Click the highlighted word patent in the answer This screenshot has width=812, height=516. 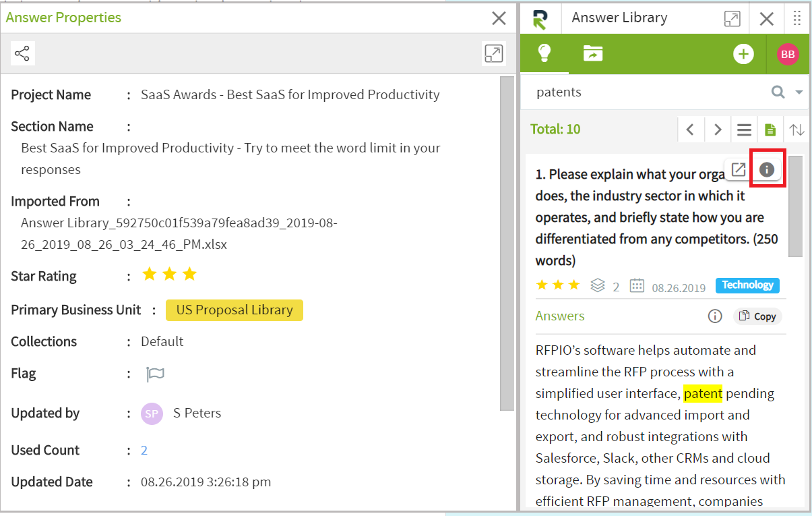[703, 393]
